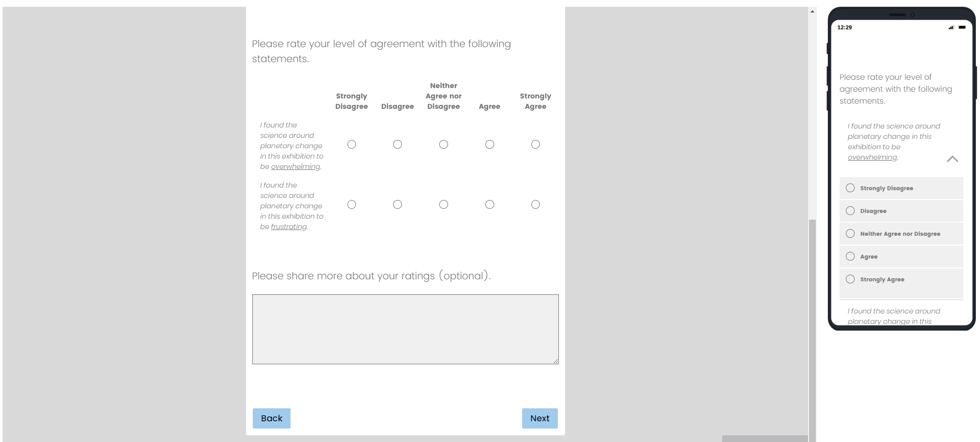Viewport: 980px width, 442px height.
Task: Click the vertical scrollbar up arrow
Action: [x=812, y=11]
